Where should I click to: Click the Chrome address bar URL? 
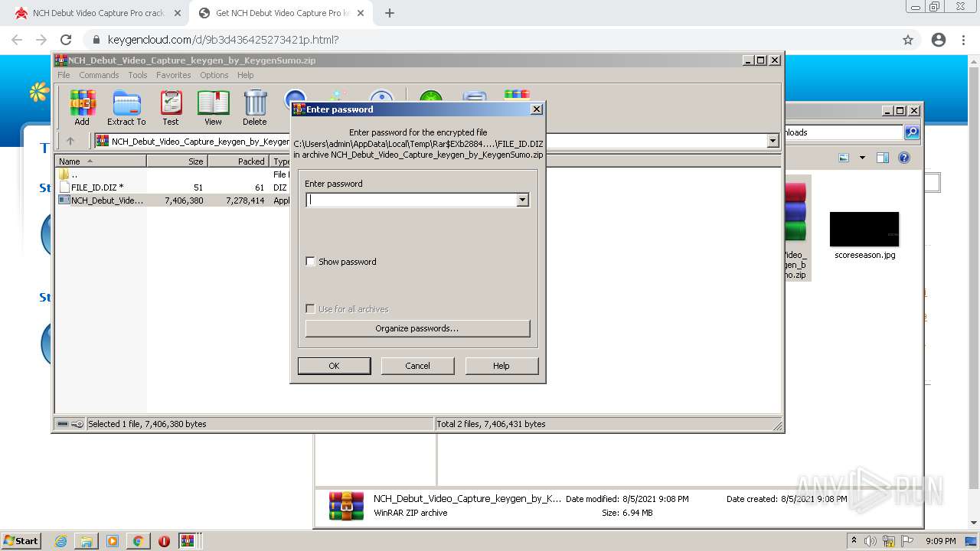coord(223,40)
